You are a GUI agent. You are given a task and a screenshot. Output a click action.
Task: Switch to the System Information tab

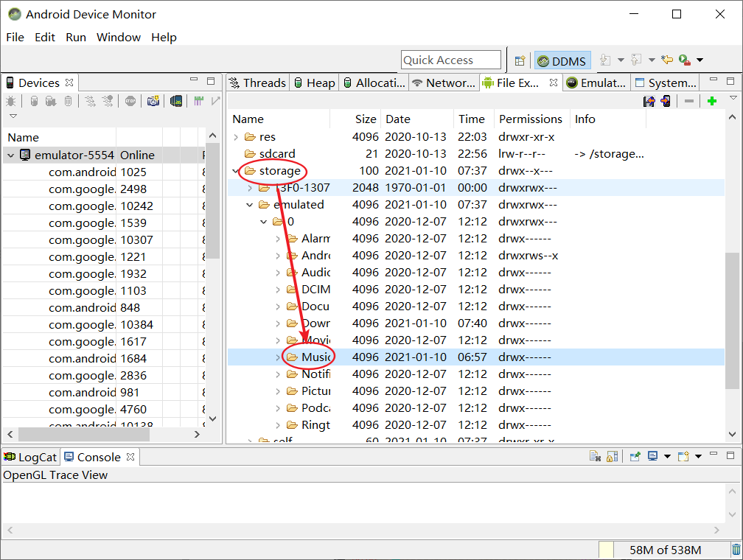click(666, 83)
